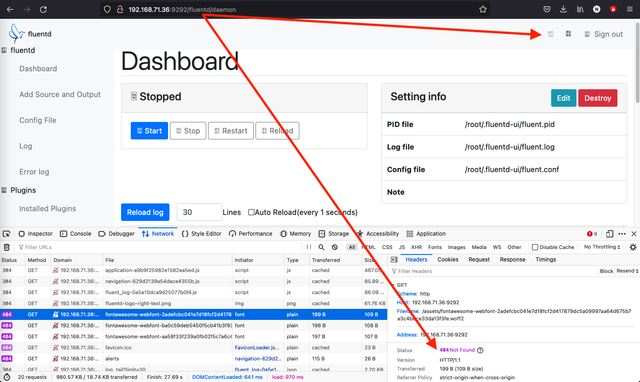The height and width of the screenshot is (382, 640).
Task: Open Config File in the sidebar
Action: pos(38,120)
